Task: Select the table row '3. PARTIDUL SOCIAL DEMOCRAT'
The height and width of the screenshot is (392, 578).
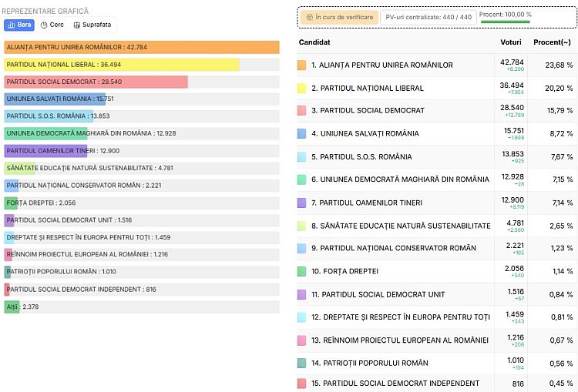Action: coord(437,111)
